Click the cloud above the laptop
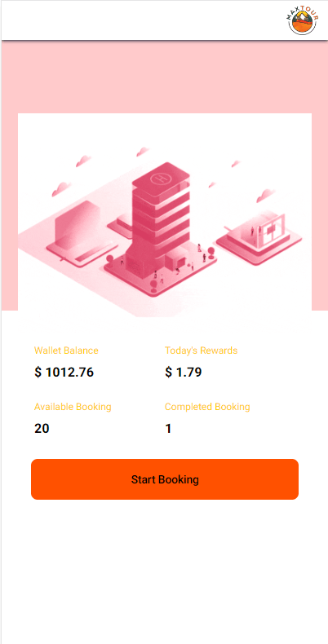This screenshot has width=328, height=644. pos(62,189)
